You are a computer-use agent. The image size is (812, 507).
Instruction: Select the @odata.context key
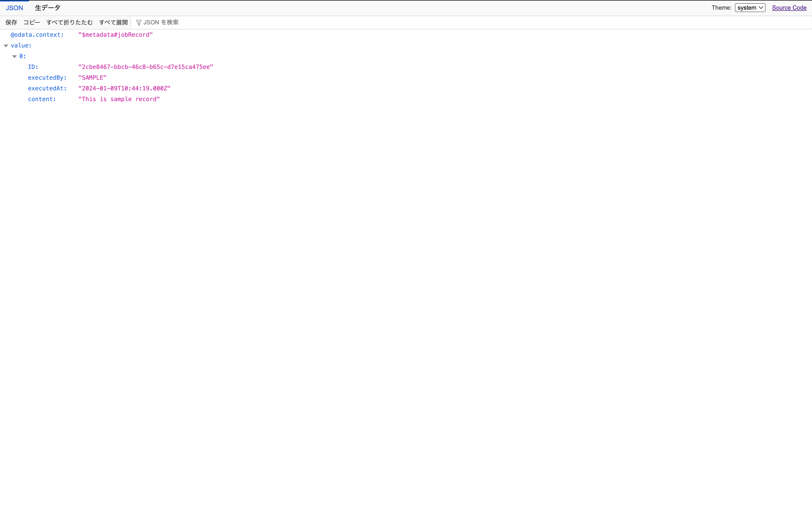(x=37, y=35)
